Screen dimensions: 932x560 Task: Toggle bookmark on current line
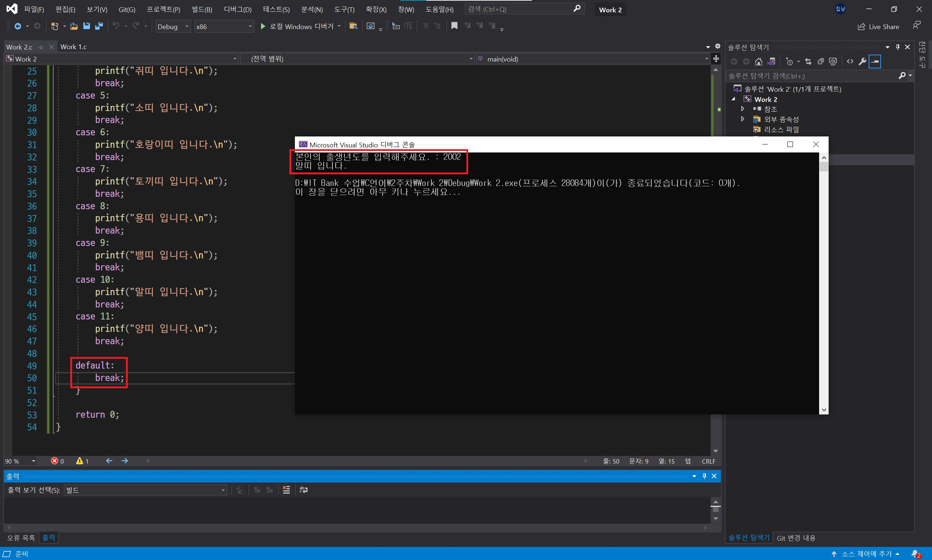coord(454,26)
